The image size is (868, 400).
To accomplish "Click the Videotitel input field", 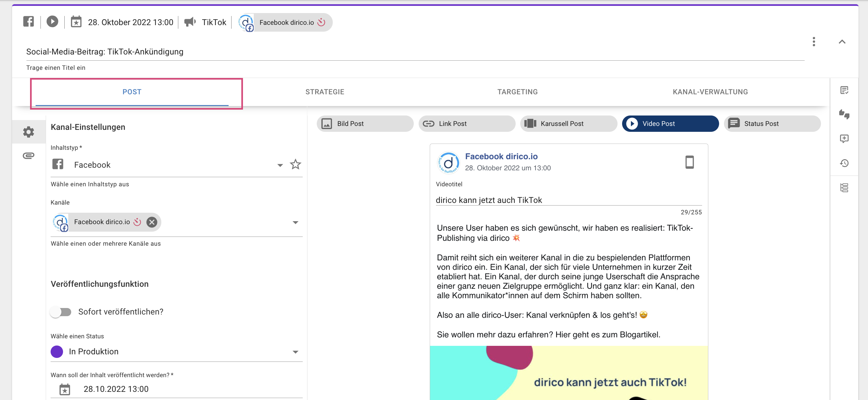I will click(569, 200).
